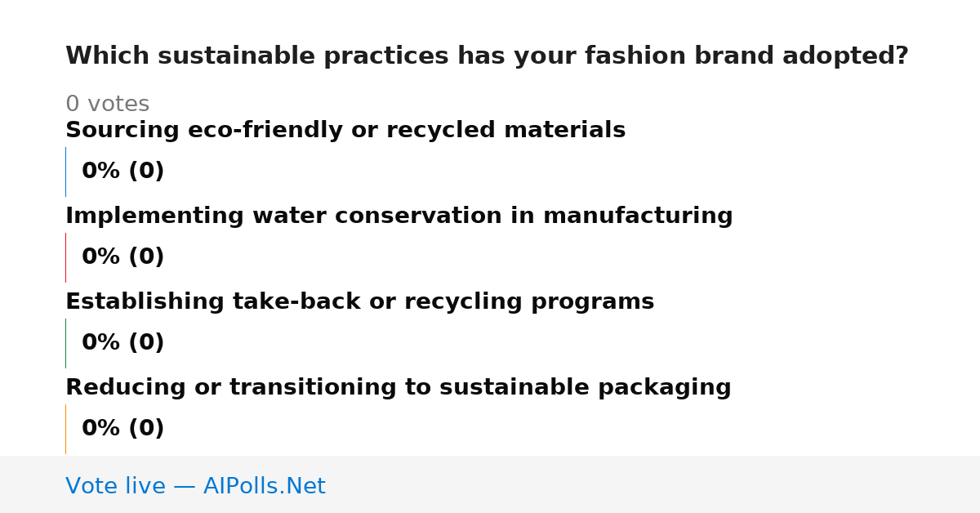Choose Implementing water conservation in manufacturing option
This screenshot has height=513, width=980.
tap(399, 216)
